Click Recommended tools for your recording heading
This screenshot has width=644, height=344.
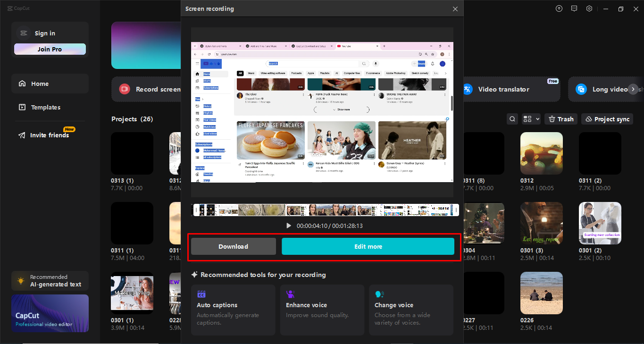click(263, 275)
